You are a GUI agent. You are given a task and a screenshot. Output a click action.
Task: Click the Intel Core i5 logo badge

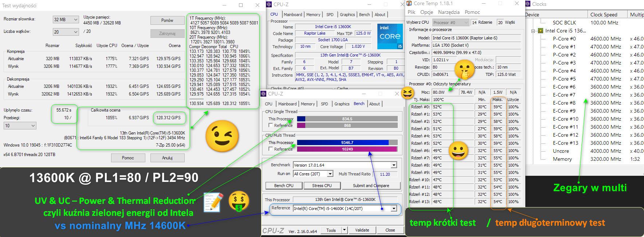[390, 36]
